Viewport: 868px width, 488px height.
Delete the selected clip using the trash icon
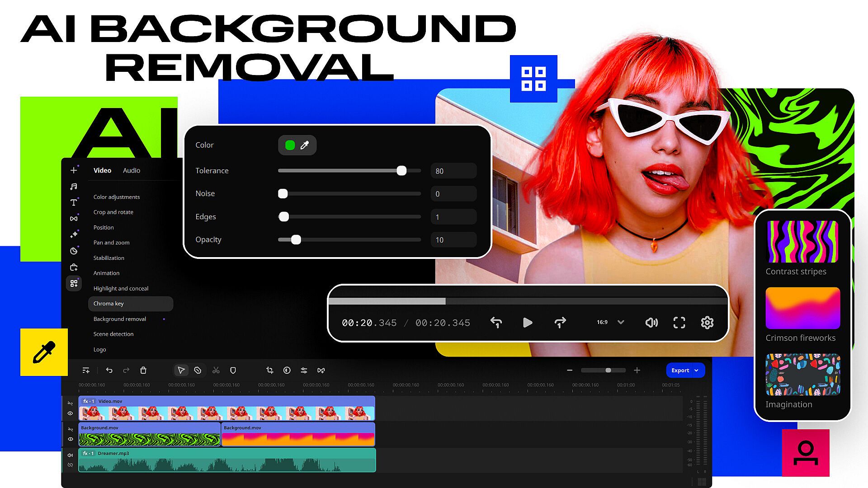[x=143, y=371]
